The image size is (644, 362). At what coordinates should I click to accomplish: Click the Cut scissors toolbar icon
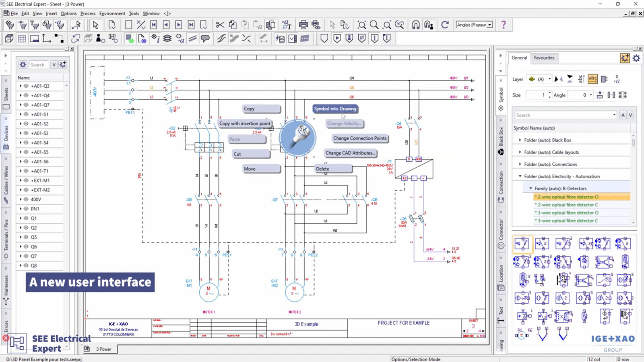tap(220, 25)
